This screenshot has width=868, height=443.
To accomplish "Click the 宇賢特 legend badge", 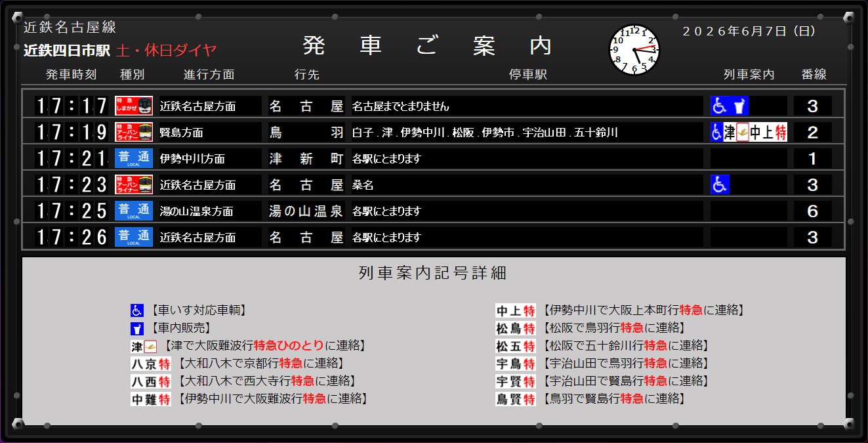I will click(516, 381).
